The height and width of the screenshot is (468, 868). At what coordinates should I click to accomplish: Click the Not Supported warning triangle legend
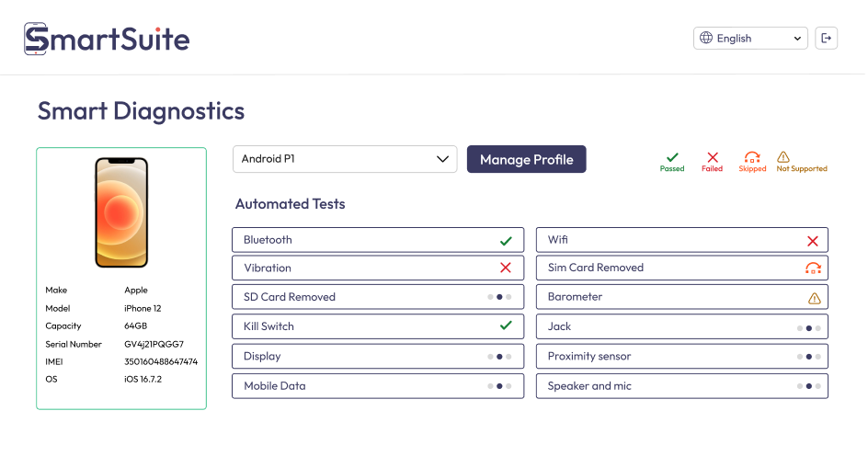click(783, 157)
